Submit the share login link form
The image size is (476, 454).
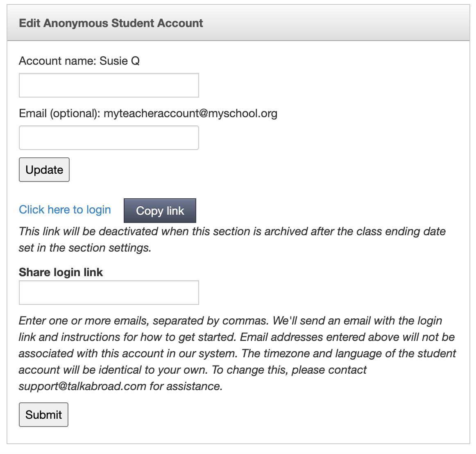[43, 415]
